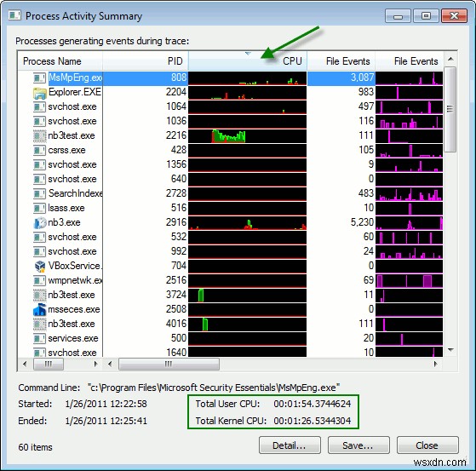The width and height of the screenshot is (476, 471).
Task: Click the Explorer.EXE folder icon
Action: 39,93
